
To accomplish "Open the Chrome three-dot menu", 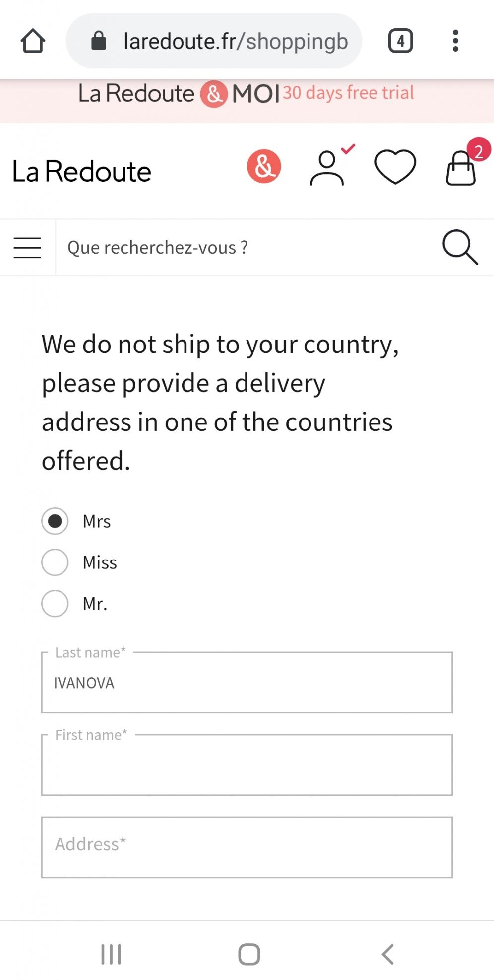I will coord(455,41).
